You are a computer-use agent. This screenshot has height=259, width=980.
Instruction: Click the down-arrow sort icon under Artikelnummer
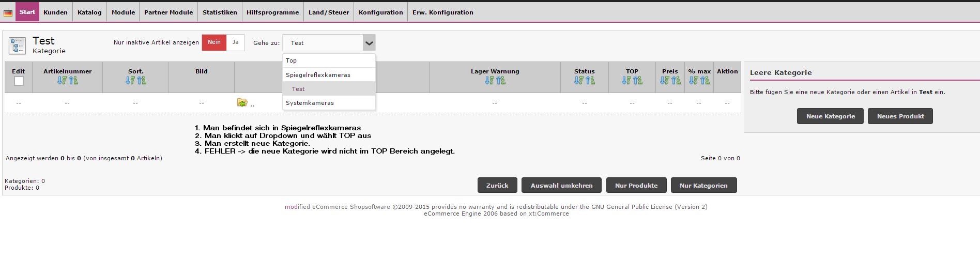[62, 81]
